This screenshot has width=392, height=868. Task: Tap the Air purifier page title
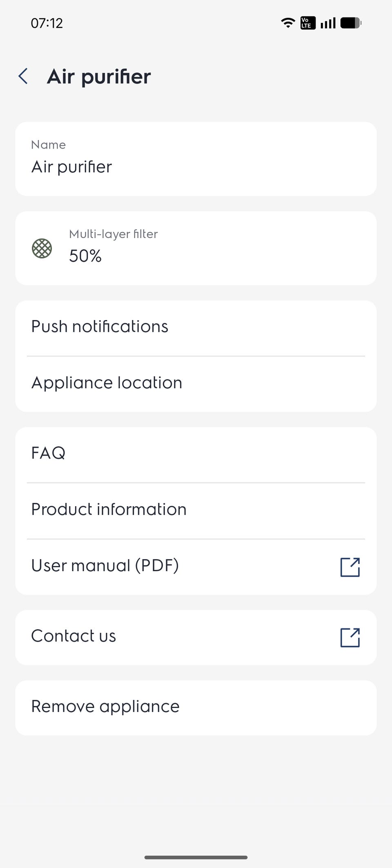point(99,76)
